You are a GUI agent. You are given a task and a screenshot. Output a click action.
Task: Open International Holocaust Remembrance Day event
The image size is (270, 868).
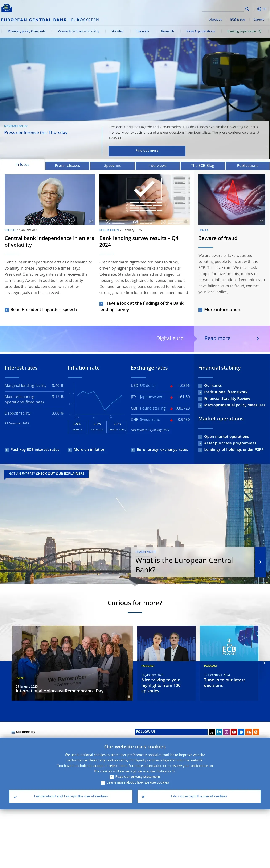pos(72,663)
